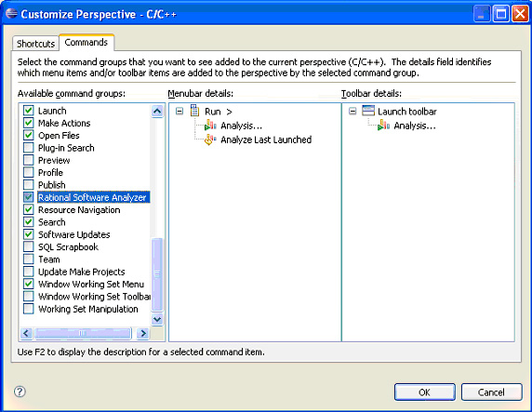Click the Analysis icon under Launch toolbar

click(x=383, y=126)
